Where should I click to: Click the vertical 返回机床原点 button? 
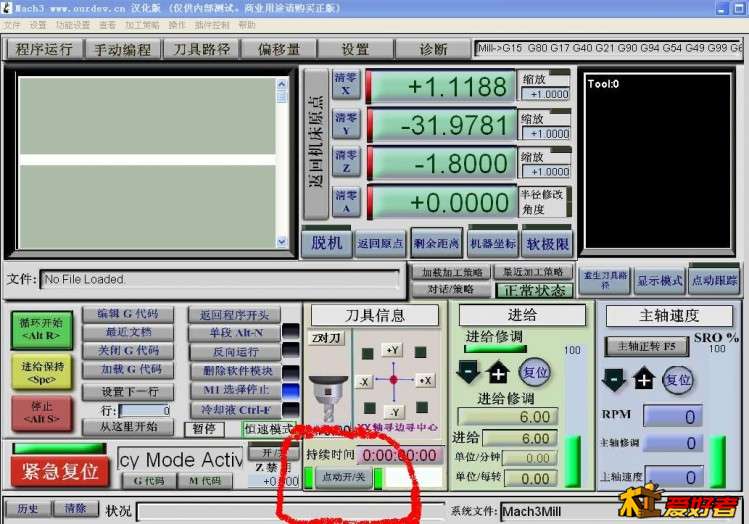pos(316,142)
